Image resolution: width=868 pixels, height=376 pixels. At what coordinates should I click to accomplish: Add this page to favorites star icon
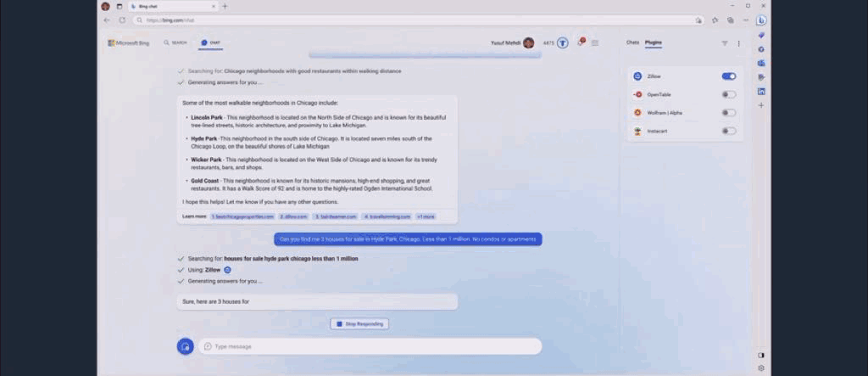pyautogui.click(x=698, y=20)
